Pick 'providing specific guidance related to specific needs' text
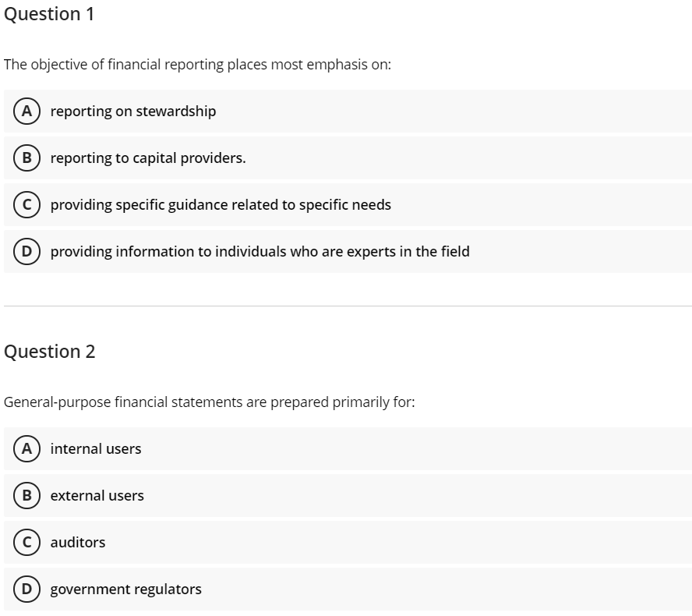Viewport: 692px width, 616px height. coord(221,205)
